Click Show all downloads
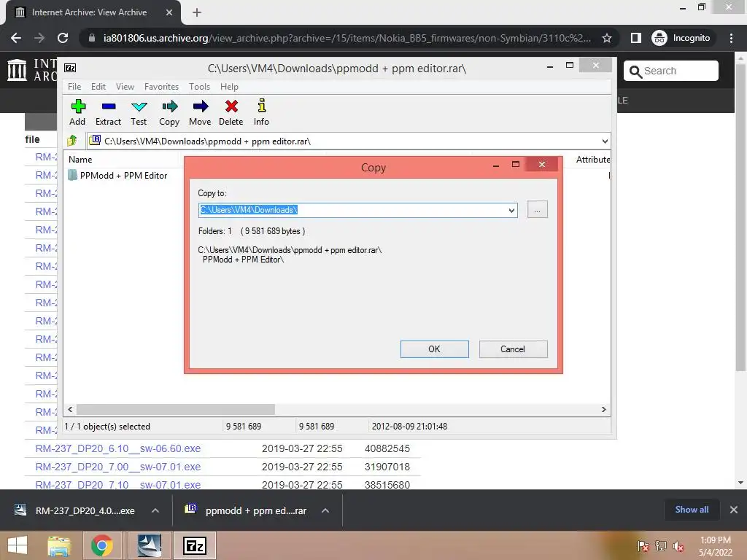747x560 pixels. pos(692,510)
